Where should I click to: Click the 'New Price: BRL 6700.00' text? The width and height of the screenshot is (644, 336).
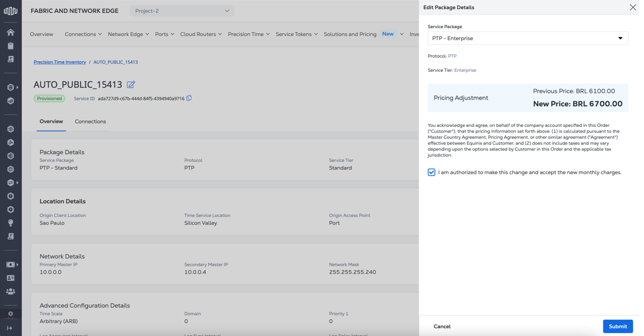pos(578,104)
